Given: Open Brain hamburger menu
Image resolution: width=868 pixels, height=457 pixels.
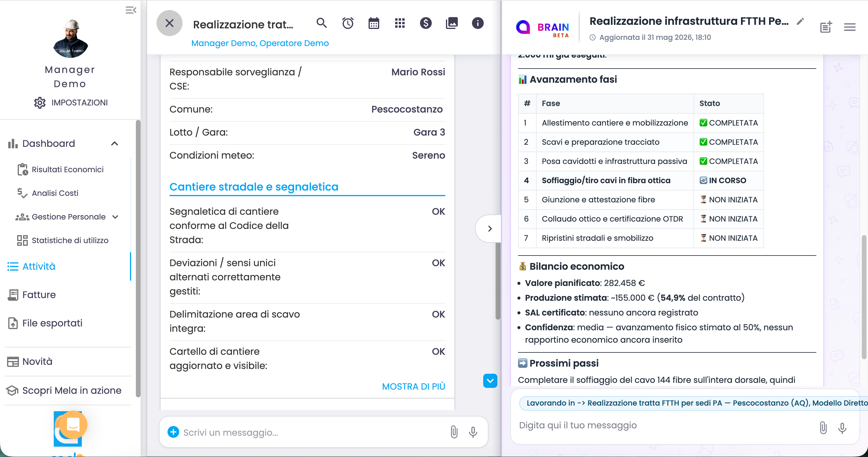Looking at the screenshot, I should (849, 27).
